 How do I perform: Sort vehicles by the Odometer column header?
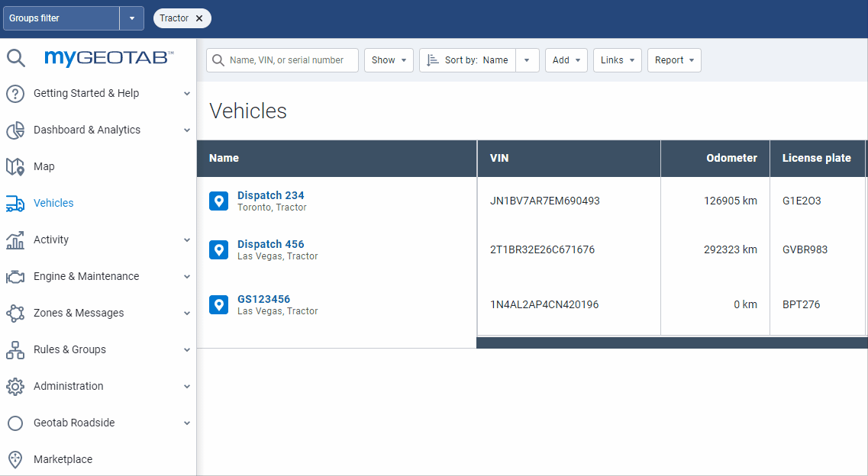(x=731, y=158)
